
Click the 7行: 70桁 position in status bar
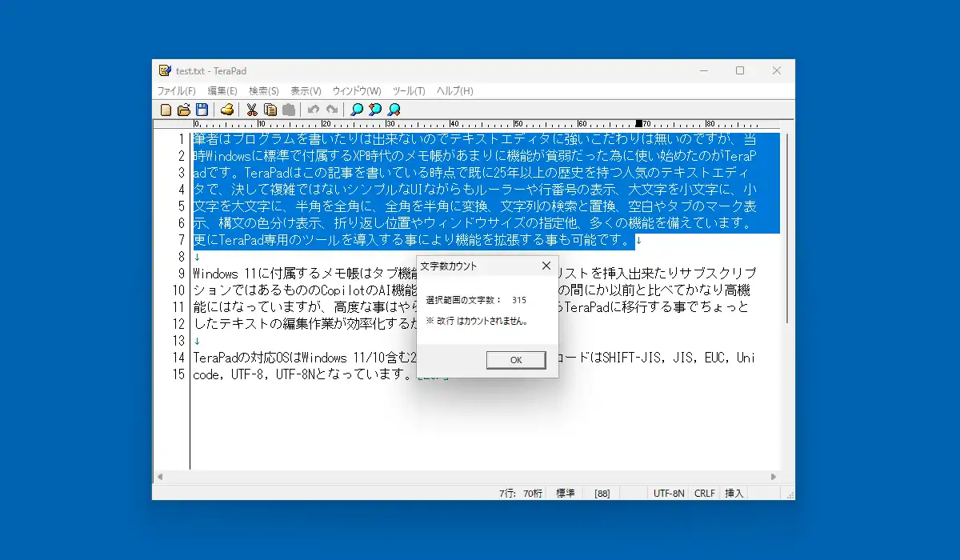point(521,494)
